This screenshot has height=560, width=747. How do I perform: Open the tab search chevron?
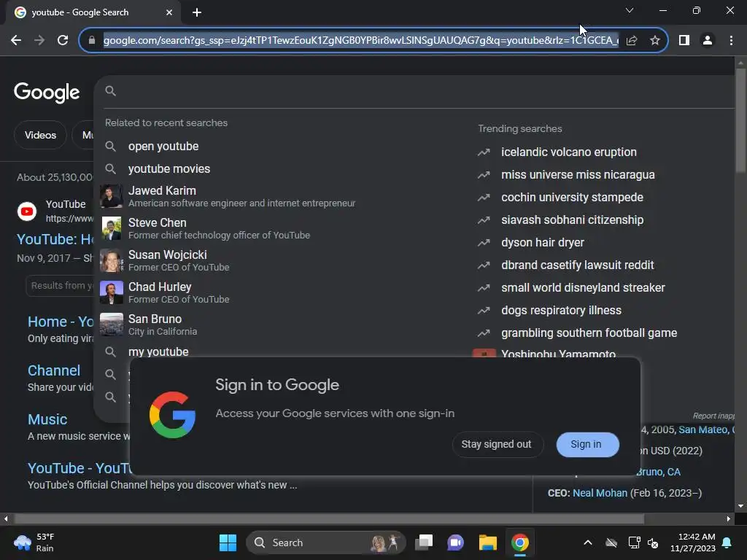tap(630, 10)
